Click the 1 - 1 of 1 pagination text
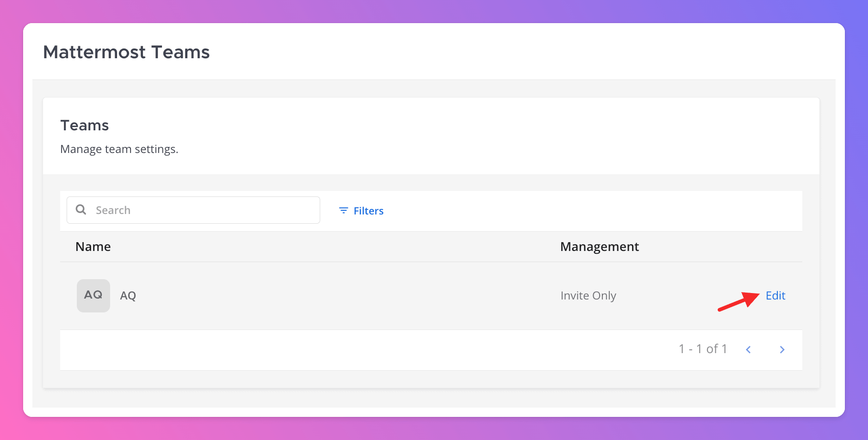This screenshot has height=440, width=868. tap(703, 349)
